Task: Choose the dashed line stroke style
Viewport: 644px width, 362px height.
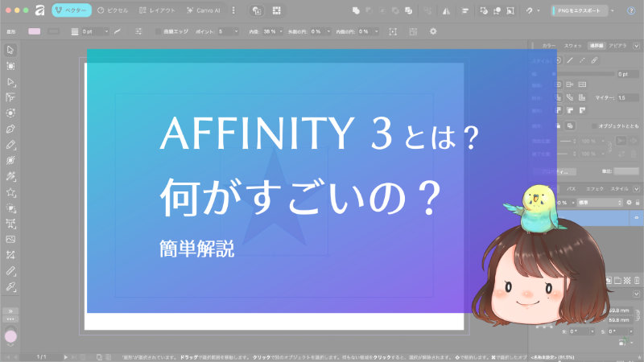Action: click(x=582, y=60)
